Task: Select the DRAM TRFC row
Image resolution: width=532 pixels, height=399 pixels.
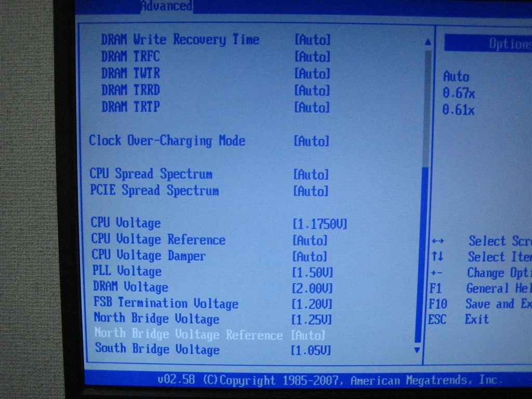Action: pos(130,56)
